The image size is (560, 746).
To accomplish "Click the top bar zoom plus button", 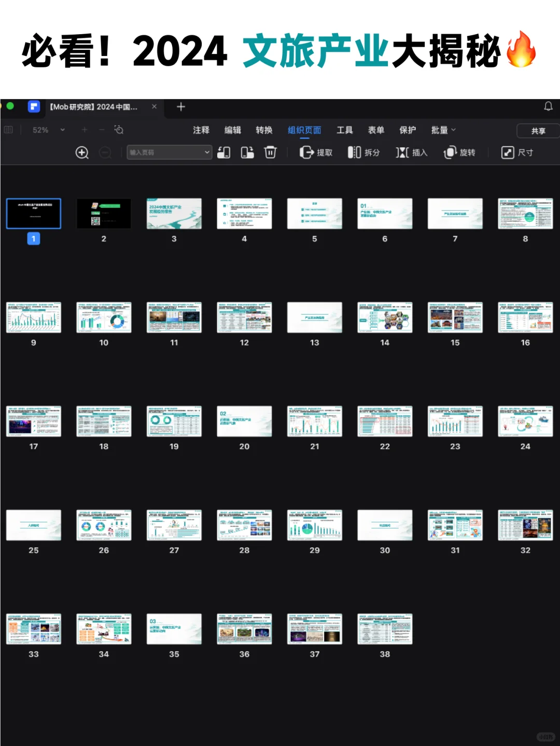I will 85,130.
